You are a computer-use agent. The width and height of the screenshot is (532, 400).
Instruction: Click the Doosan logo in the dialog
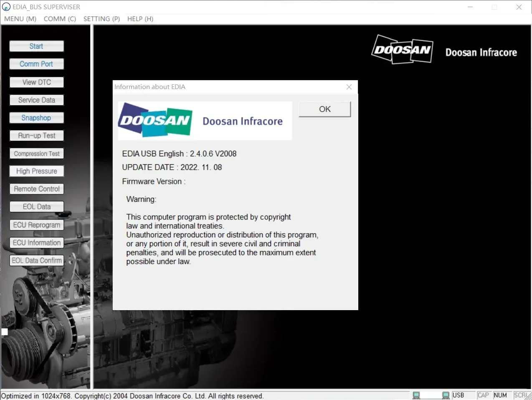[x=155, y=120]
